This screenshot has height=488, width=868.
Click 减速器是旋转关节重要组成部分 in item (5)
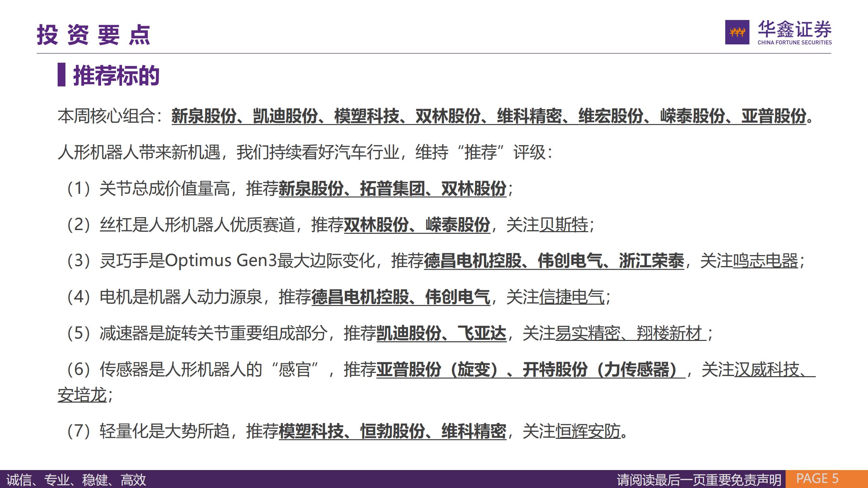coord(213,333)
